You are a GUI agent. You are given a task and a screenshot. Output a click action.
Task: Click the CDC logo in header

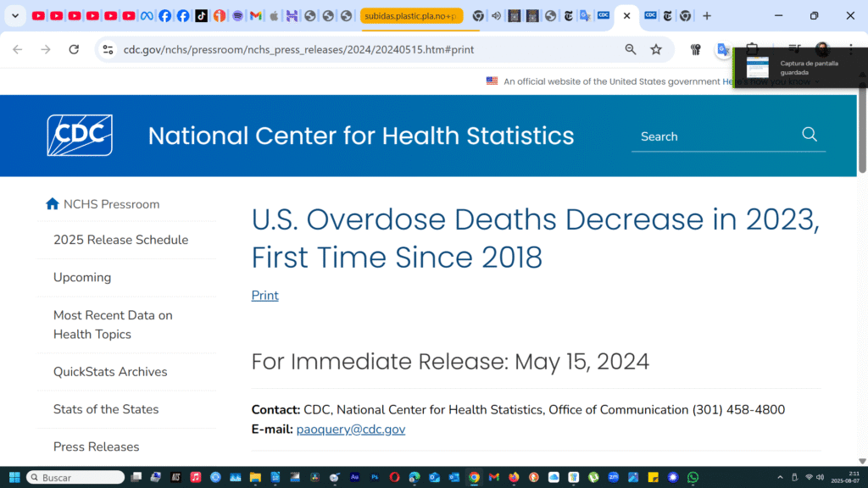(80, 136)
